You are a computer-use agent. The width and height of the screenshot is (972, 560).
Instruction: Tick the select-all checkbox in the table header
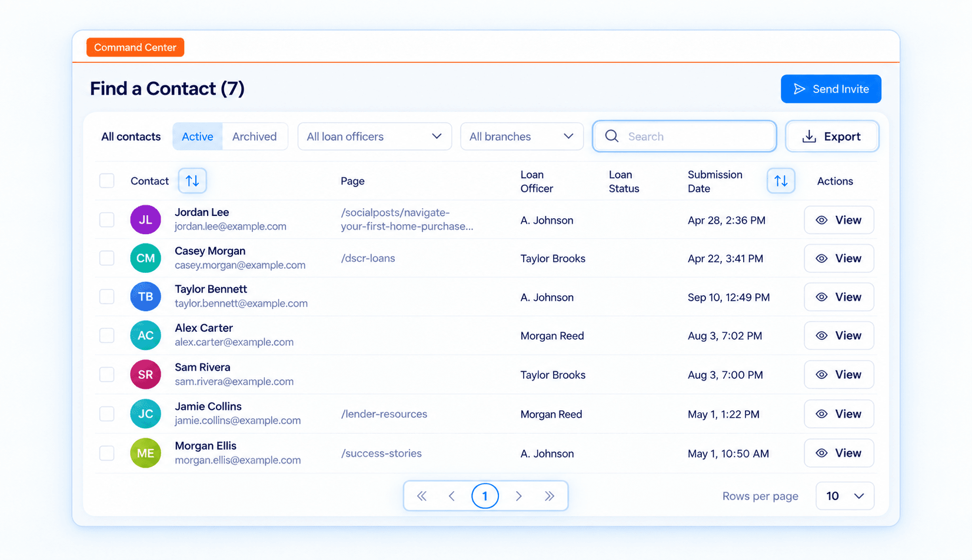point(106,181)
